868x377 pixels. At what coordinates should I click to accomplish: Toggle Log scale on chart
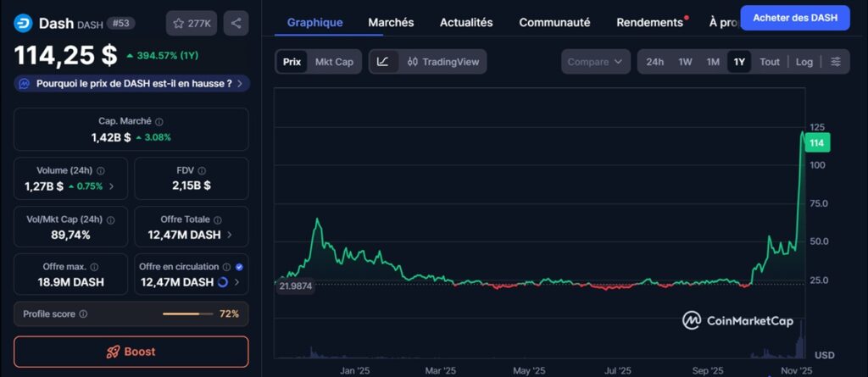[x=804, y=62]
